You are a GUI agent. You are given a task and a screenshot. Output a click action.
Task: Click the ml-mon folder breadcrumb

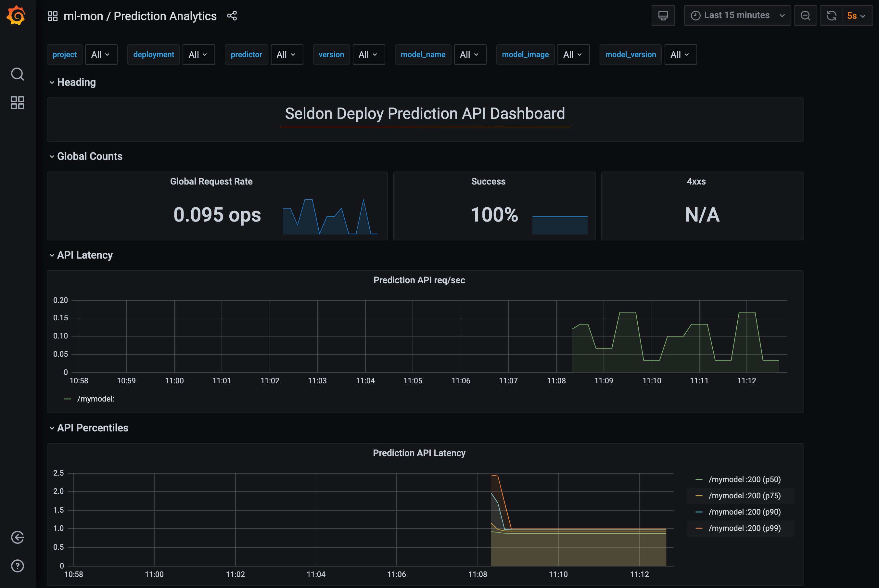(83, 16)
